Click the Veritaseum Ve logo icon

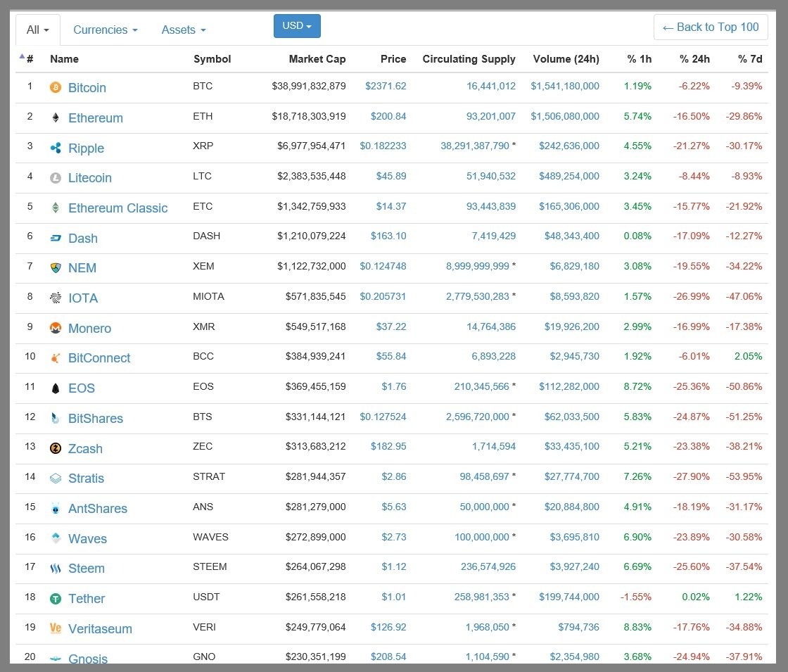click(56, 628)
